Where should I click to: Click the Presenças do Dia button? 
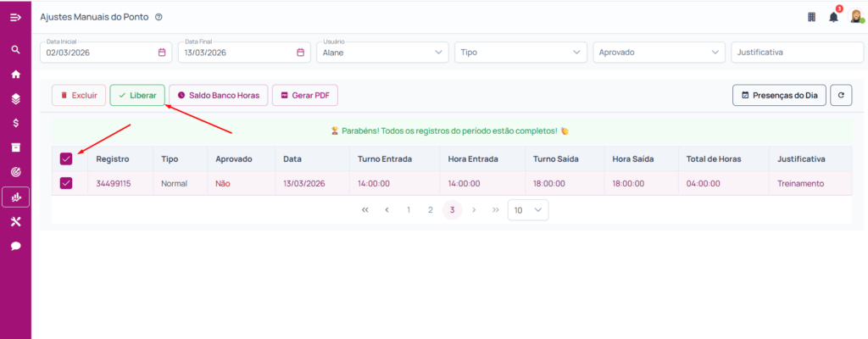click(x=779, y=96)
